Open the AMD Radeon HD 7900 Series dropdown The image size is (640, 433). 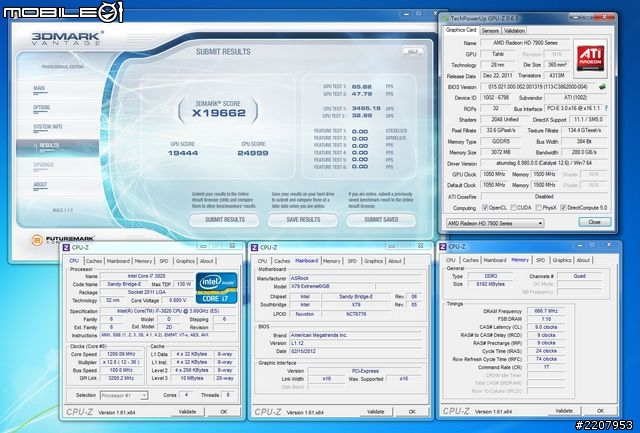pyautogui.click(x=495, y=223)
